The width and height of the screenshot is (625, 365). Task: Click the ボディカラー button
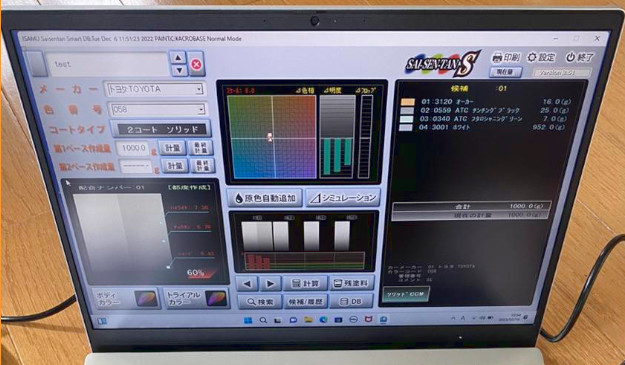[128, 298]
